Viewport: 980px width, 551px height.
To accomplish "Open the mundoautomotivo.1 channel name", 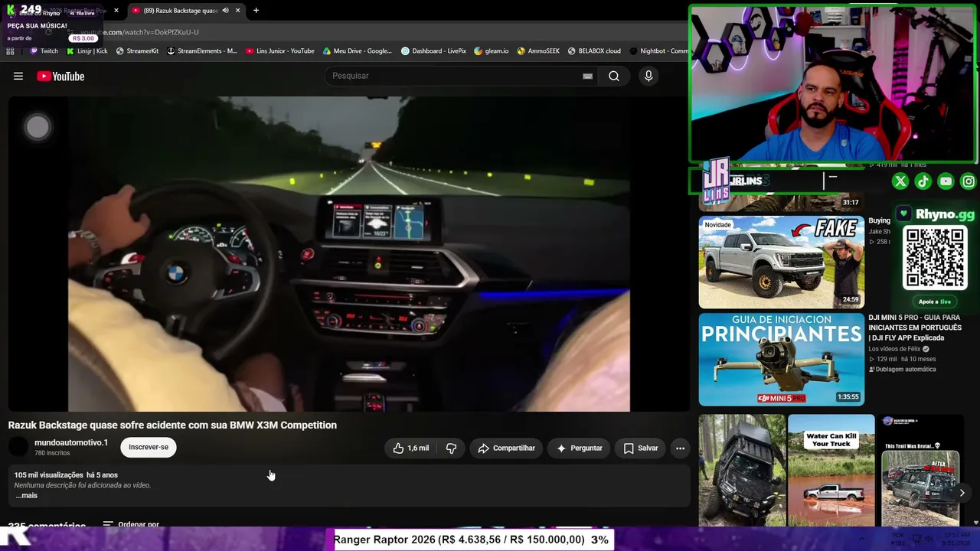I will (71, 442).
